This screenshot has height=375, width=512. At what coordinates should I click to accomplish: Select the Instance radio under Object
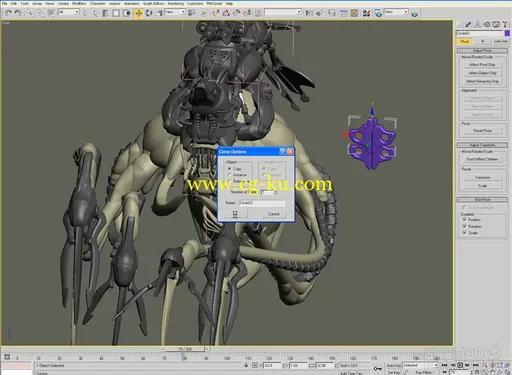pos(230,175)
